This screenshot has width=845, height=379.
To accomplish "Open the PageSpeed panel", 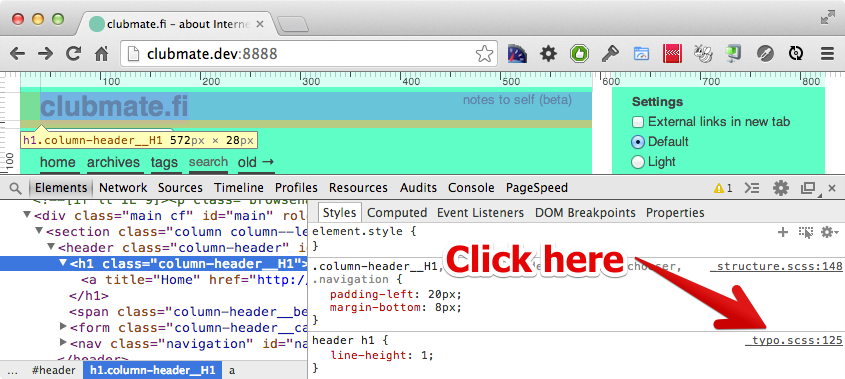I will [537, 188].
